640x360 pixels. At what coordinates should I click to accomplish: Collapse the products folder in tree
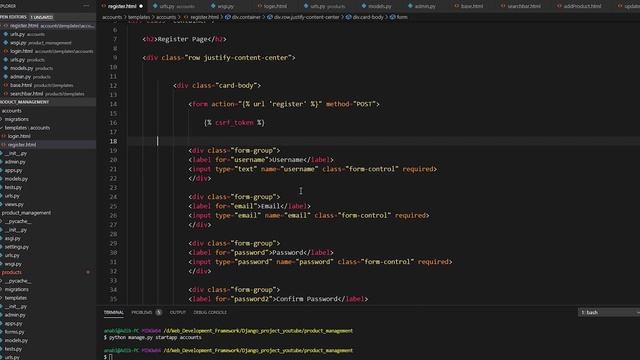pyautogui.click(x=48, y=272)
